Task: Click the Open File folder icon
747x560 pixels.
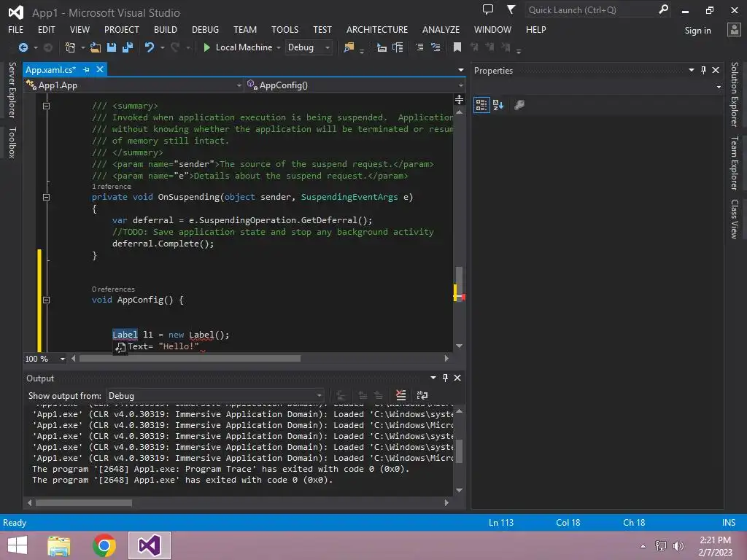Action: [x=96, y=47]
